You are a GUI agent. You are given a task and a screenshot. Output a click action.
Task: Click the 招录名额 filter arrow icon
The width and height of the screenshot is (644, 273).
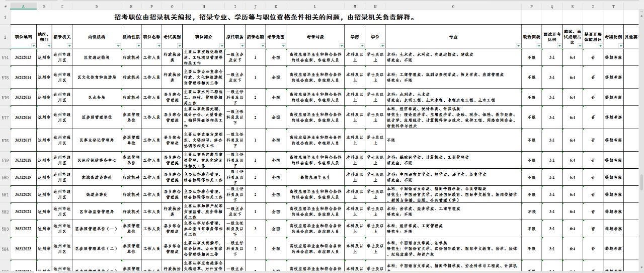point(262,46)
